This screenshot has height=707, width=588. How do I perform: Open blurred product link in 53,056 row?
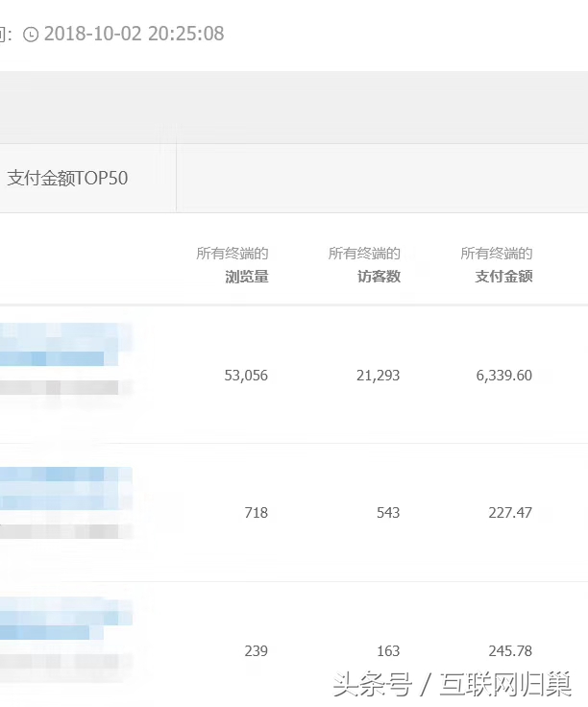click(x=65, y=345)
